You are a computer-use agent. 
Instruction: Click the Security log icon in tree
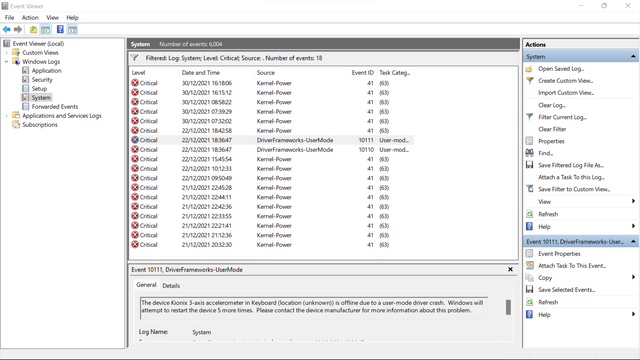tap(25, 80)
